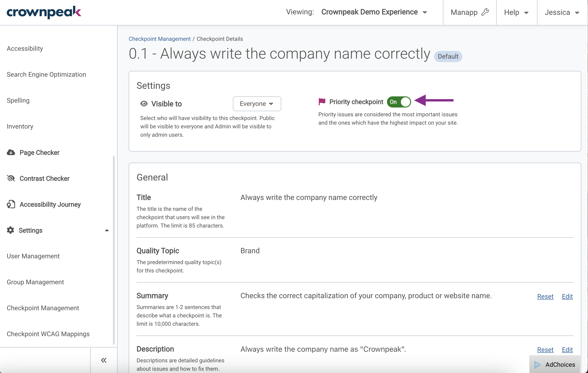
Task: Open Page Checker
Action: point(40,152)
